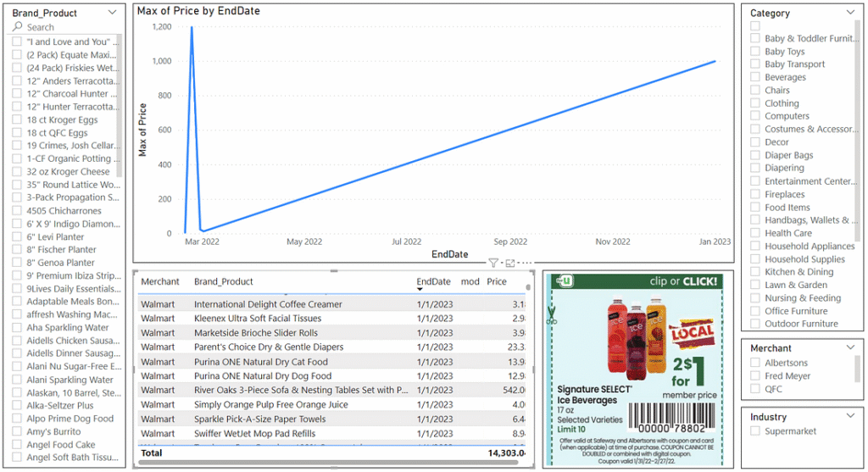Click the EndDate sort arrow in the table header
868x472 pixels.
tap(420, 290)
